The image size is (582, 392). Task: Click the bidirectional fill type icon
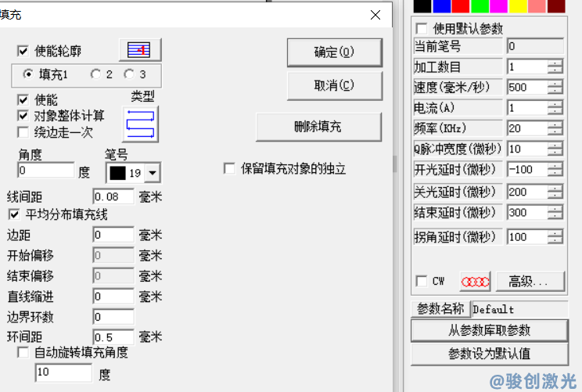140,124
